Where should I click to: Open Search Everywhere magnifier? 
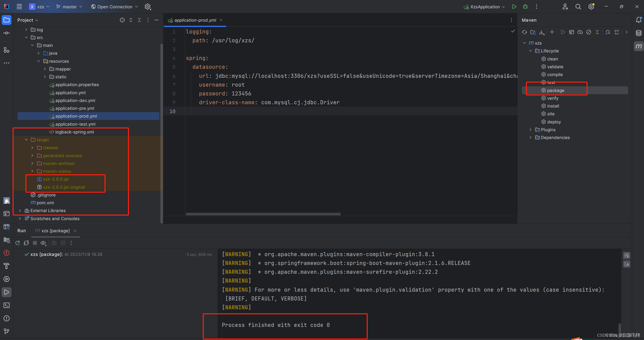pos(578,7)
